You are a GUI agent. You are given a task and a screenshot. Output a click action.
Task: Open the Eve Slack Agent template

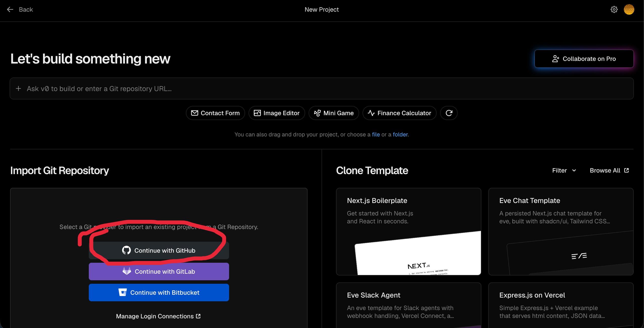pos(409,305)
